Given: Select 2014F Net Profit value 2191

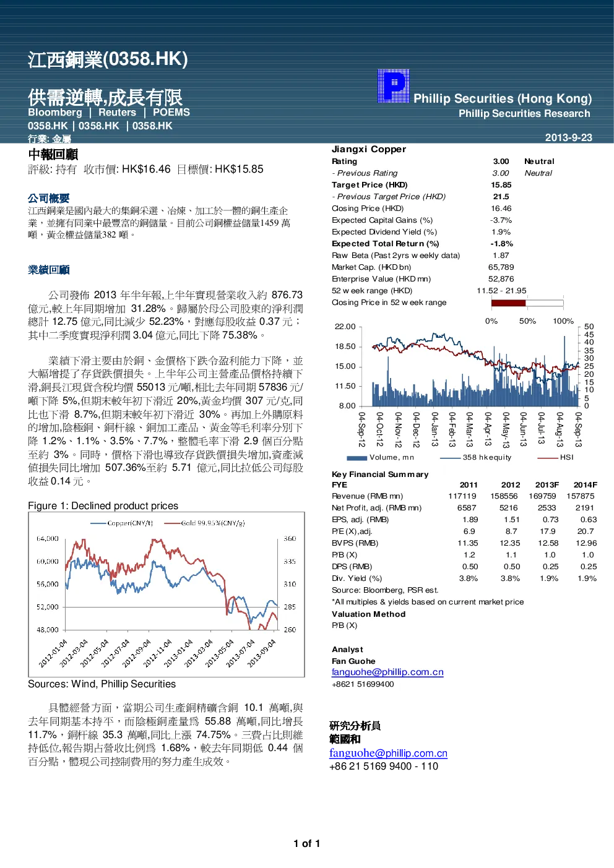Looking at the screenshot, I should coord(585,507).
